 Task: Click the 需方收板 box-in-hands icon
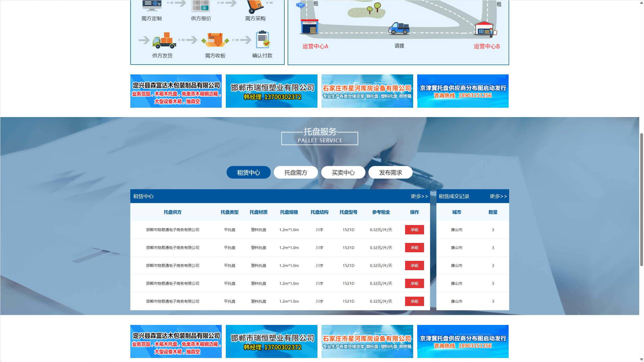[215, 40]
